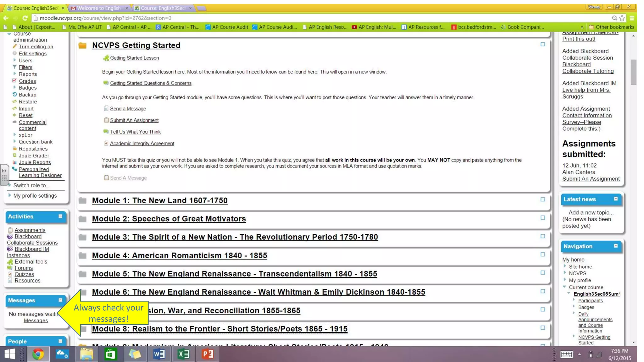This screenshot has height=362, width=644.
Task: Click the Quizzes icon in Activities block
Action: click(10, 274)
